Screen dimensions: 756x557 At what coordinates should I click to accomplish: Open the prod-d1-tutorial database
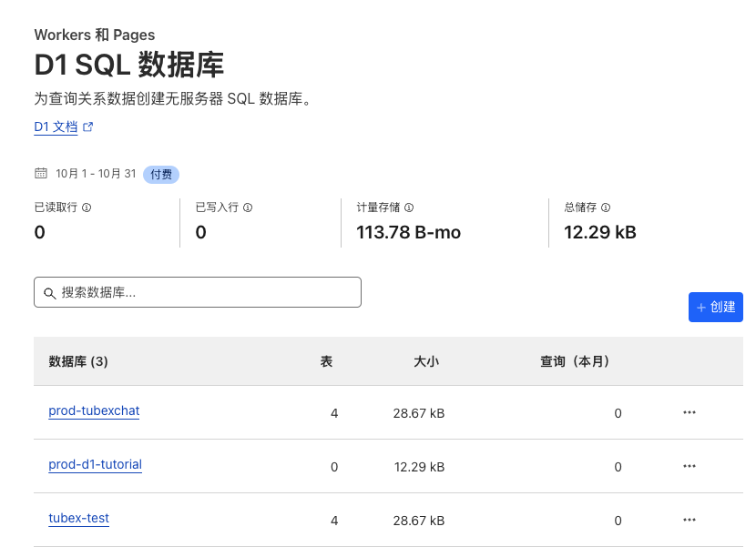tap(95, 465)
